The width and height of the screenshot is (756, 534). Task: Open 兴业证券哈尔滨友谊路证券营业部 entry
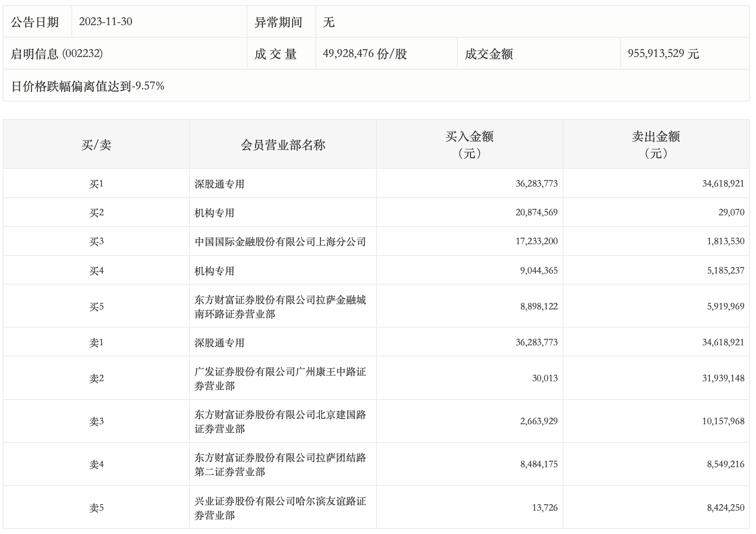point(280,508)
